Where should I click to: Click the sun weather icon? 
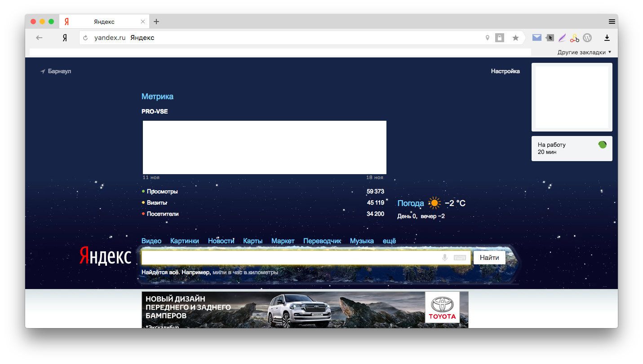pos(435,203)
